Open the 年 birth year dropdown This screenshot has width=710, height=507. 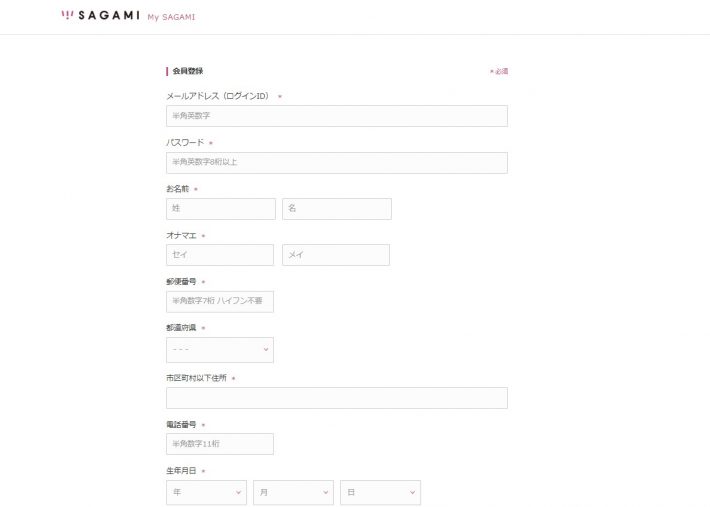(206, 493)
